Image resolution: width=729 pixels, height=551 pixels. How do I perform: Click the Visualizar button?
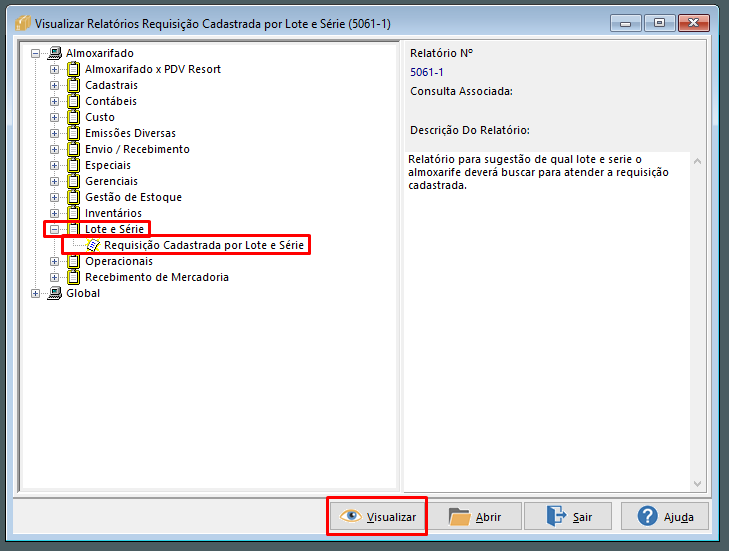coord(377,516)
